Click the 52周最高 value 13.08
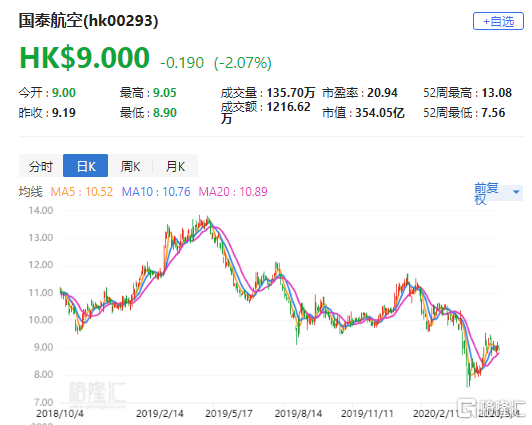The image size is (532, 425). coord(497,93)
